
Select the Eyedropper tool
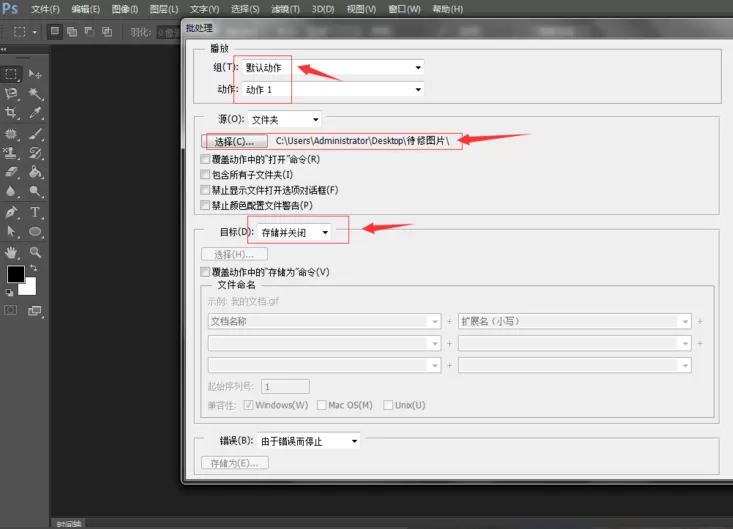[35, 112]
